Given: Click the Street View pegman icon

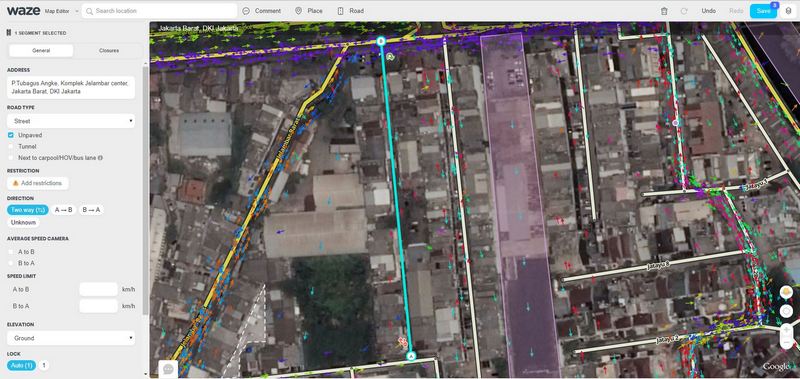Looking at the screenshot, I should [787, 292].
